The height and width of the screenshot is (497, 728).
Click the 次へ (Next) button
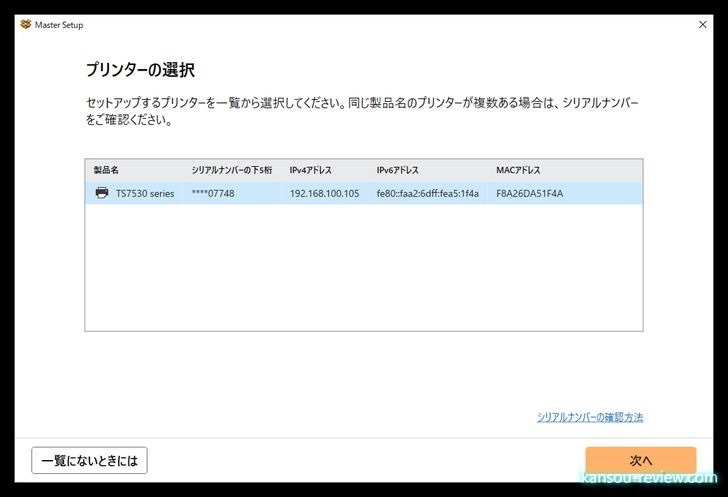(x=641, y=460)
